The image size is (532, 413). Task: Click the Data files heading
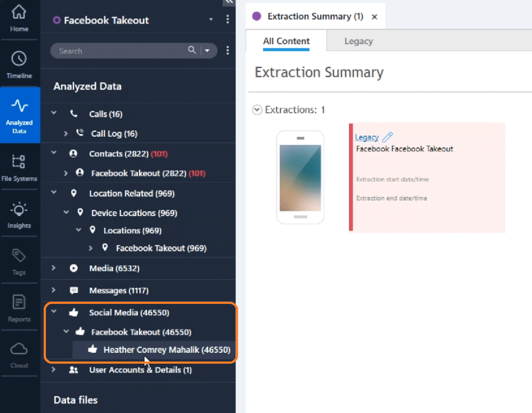pyautogui.click(x=75, y=400)
